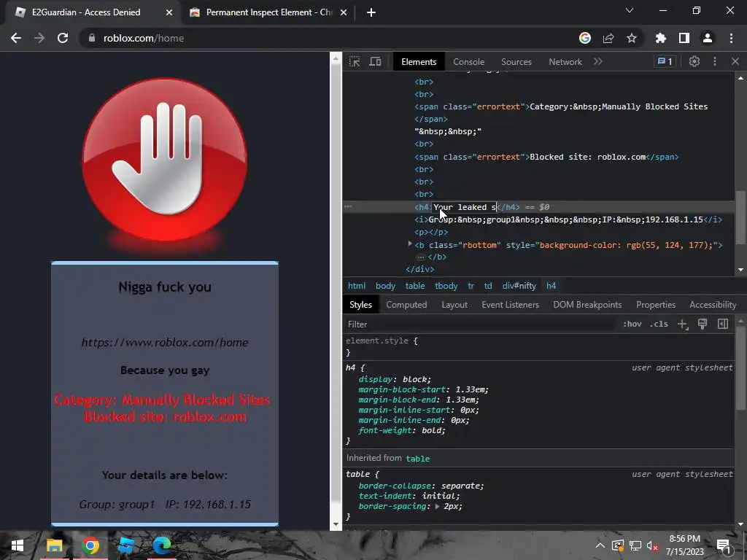Select body in the breadcrumb

coord(385,286)
